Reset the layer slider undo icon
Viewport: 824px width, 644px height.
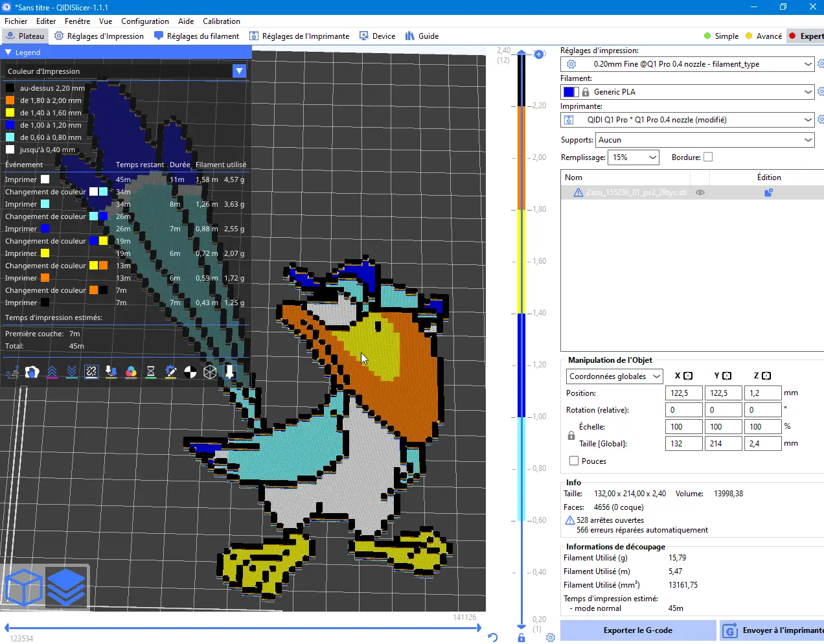coord(493,637)
